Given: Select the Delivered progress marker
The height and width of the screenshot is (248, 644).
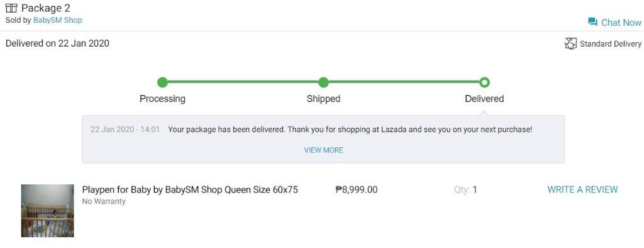Looking at the screenshot, I should tap(484, 82).
